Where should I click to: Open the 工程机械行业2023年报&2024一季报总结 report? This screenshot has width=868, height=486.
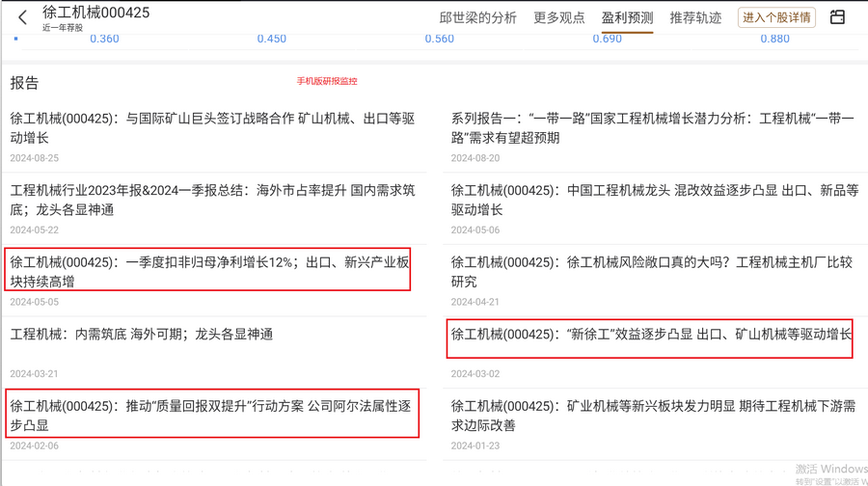pos(212,200)
